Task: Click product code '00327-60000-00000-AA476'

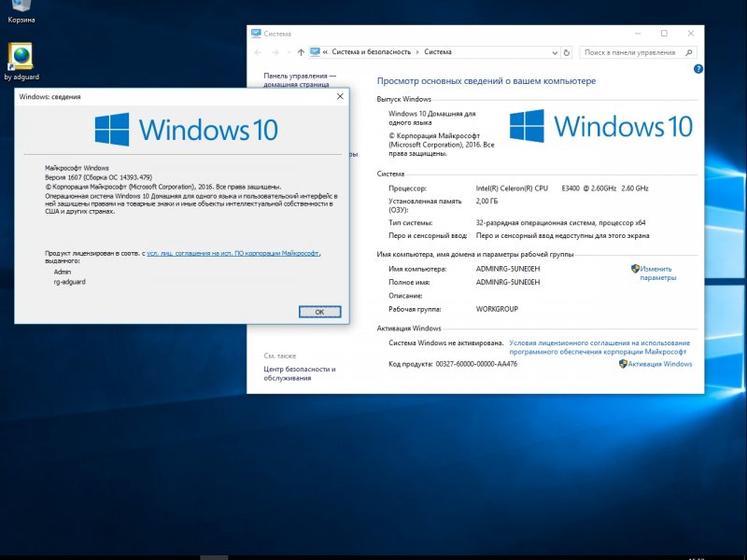Action: coord(476,364)
